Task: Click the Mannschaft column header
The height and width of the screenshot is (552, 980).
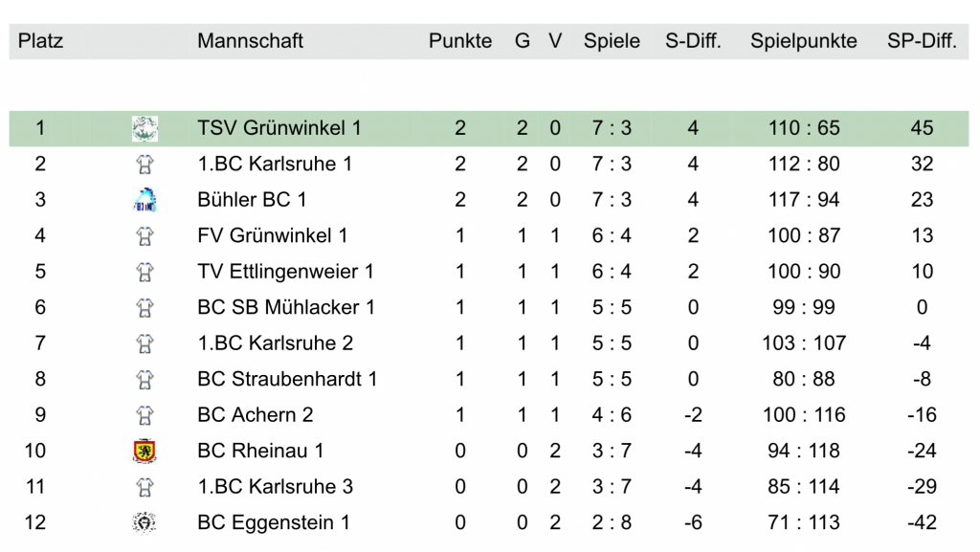Action: click(x=250, y=41)
